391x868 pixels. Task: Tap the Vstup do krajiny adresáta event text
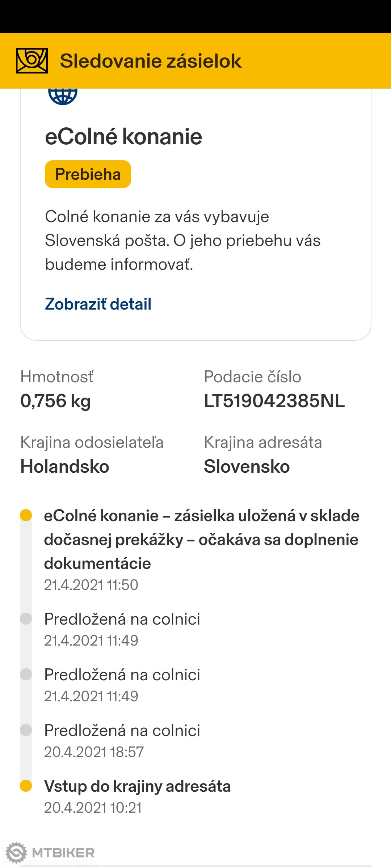click(x=137, y=786)
